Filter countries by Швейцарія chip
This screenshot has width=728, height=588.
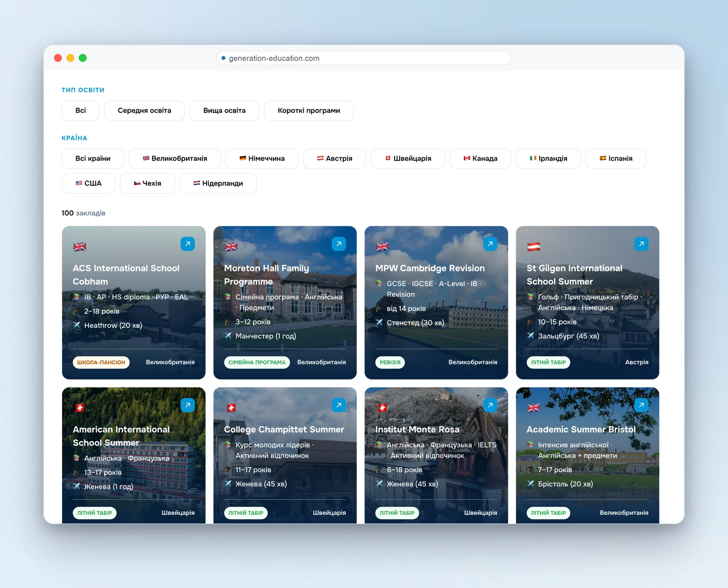pos(408,158)
